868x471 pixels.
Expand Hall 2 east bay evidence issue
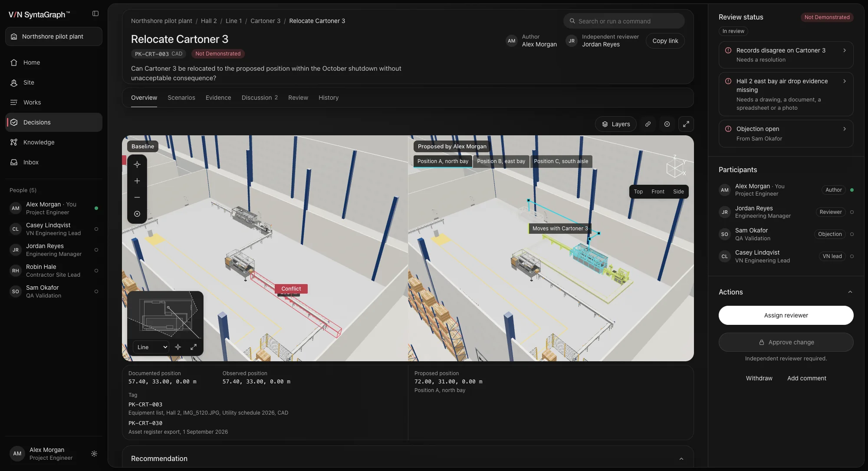click(786, 94)
